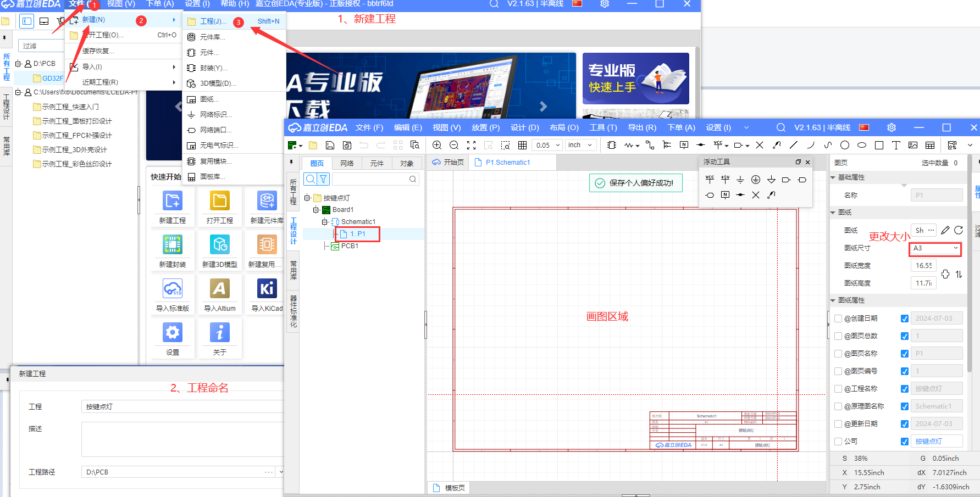Enable the 公司 left checkbox
Image resolution: width=980 pixels, height=497 pixels.
coord(838,442)
